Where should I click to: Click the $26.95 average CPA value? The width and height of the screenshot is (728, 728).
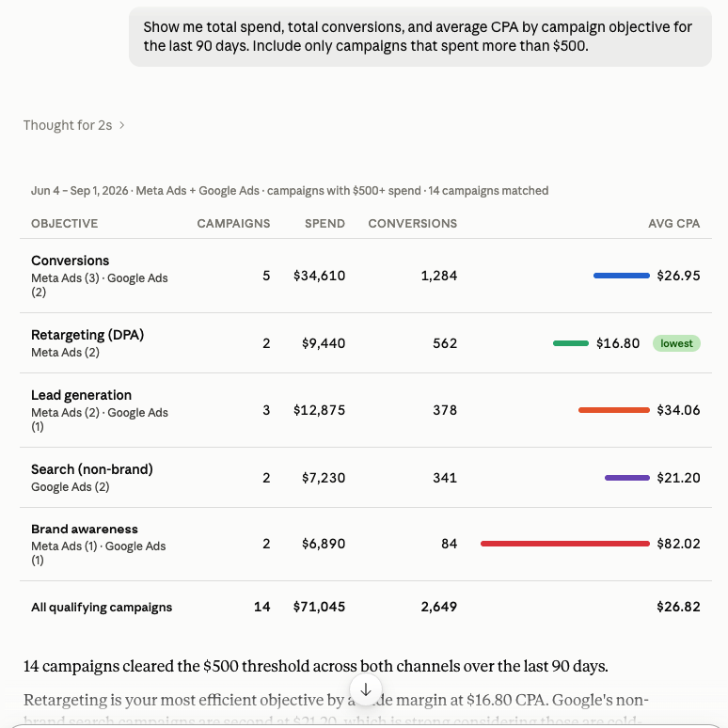click(678, 276)
